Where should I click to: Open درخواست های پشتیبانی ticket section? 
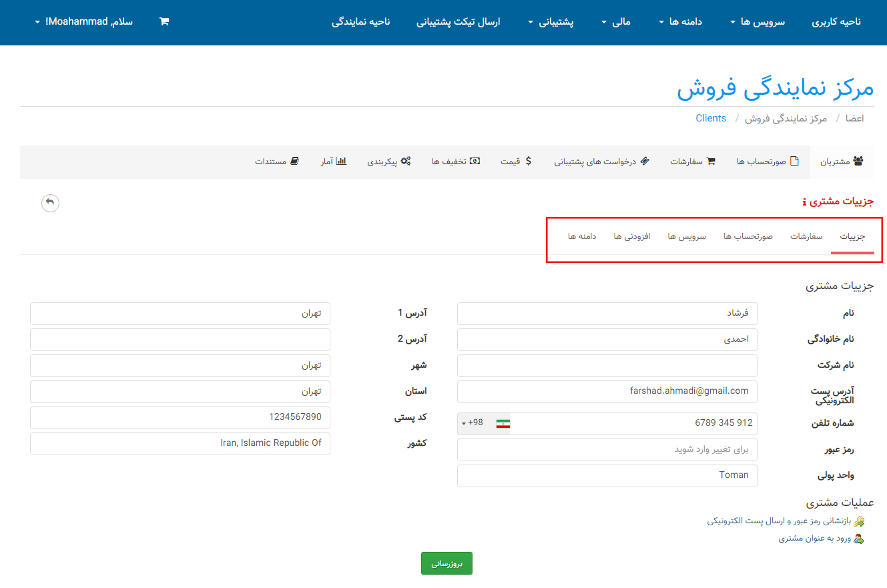[601, 162]
